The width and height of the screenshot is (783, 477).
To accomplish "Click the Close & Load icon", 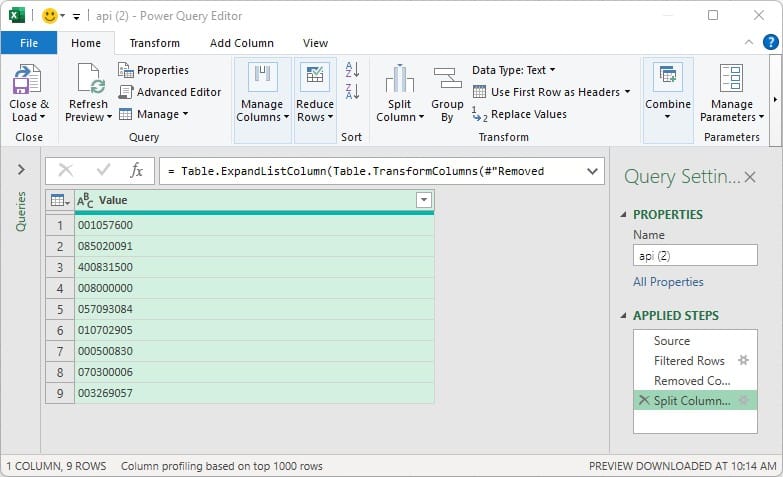I will point(28,80).
